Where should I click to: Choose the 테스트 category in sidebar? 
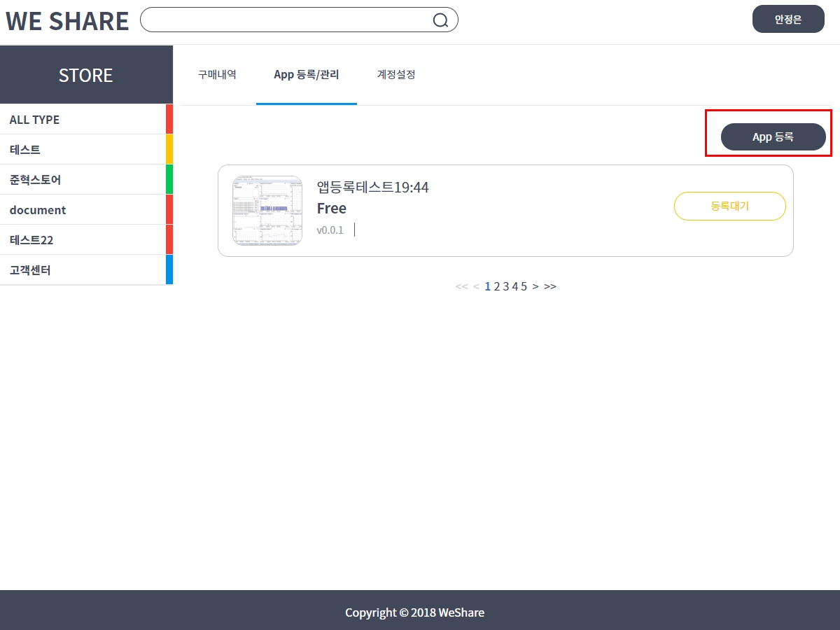pyautogui.click(x=84, y=150)
